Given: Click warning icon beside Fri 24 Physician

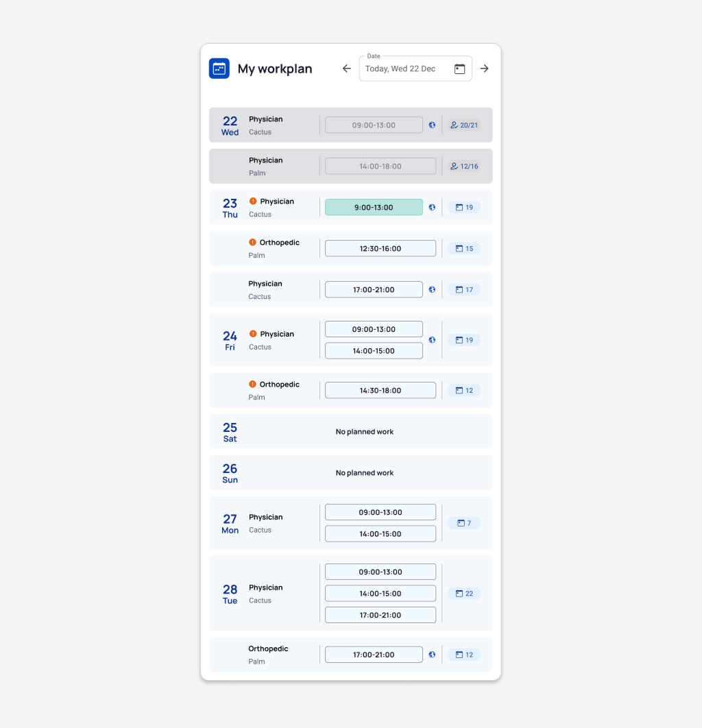Looking at the screenshot, I should pyautogui.click(x=253, y=334).
